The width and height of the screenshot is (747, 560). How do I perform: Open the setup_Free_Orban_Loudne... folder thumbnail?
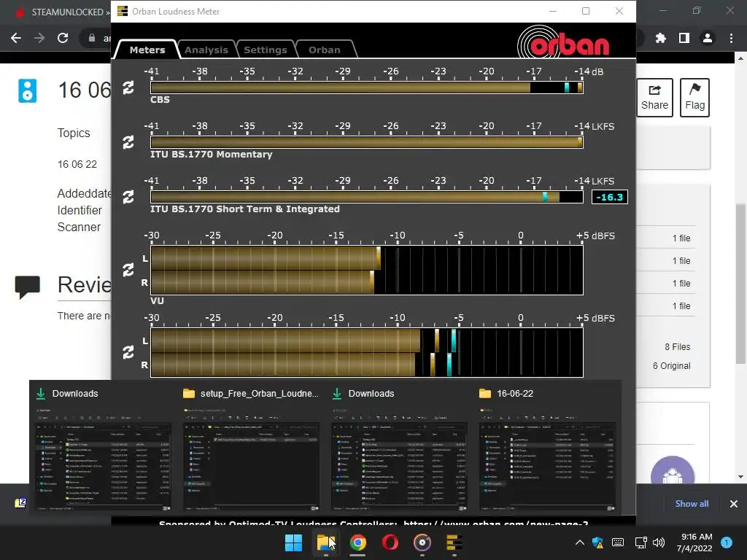click(x=251, y=448)
